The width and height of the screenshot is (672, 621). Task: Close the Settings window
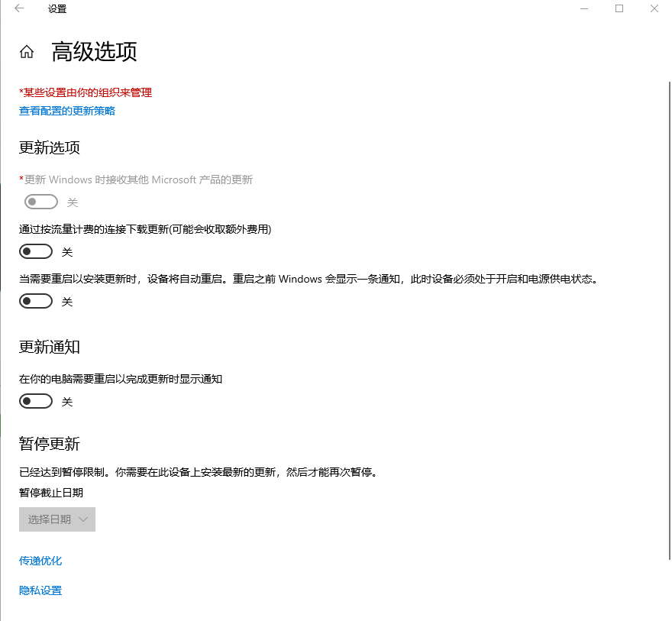click(654, 8)
